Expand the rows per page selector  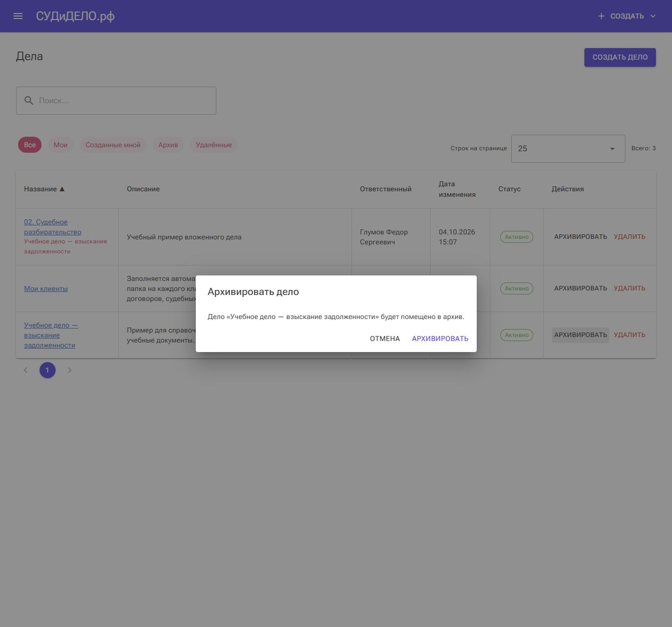coord(568,149)
